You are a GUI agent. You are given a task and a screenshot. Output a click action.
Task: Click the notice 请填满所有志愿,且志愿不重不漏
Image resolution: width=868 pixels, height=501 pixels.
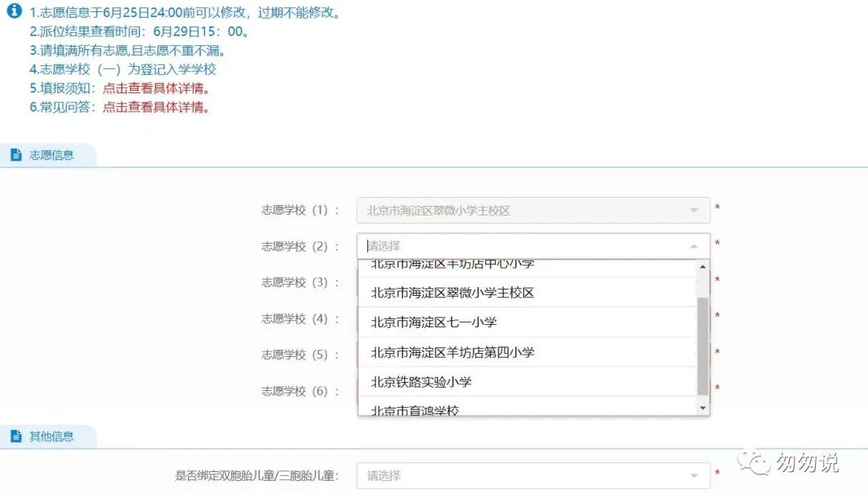coord(129,51)
